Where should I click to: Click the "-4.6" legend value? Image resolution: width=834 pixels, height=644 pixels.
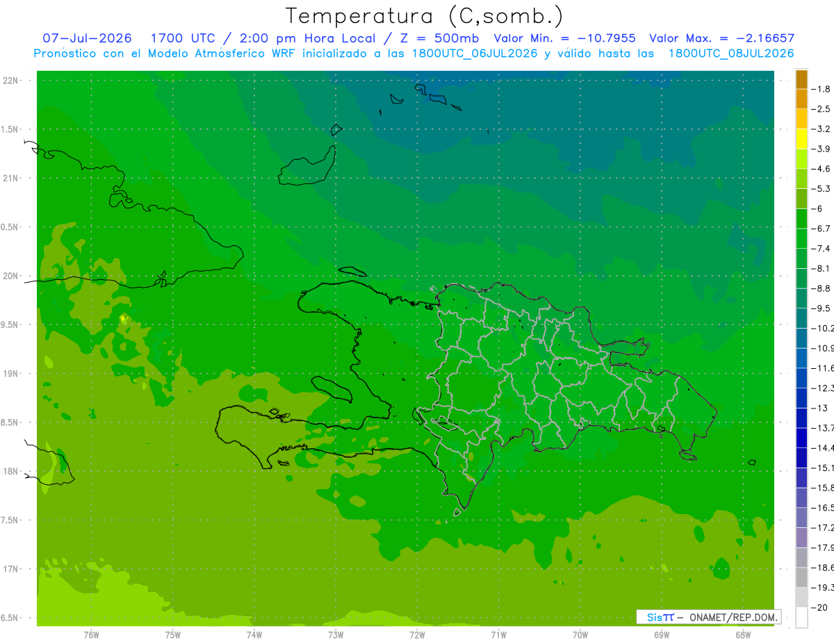tap(822, 169)
